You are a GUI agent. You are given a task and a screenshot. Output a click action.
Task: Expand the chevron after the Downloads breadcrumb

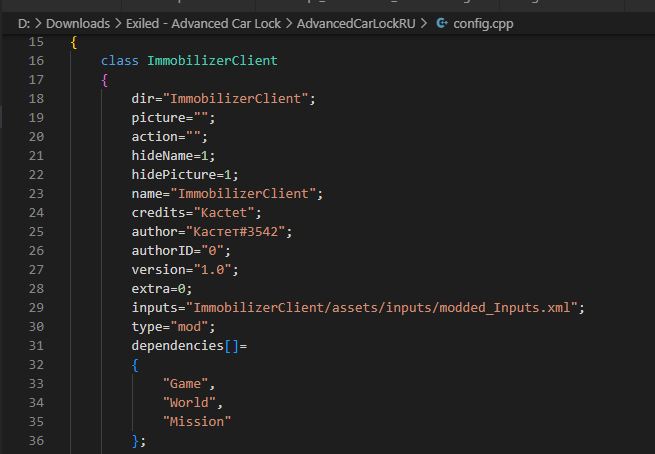[118, 23]
